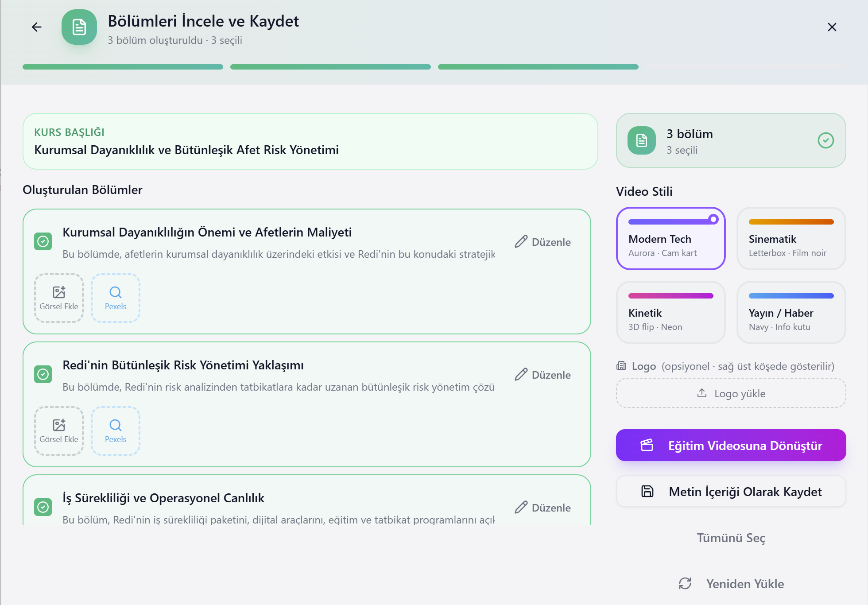Go back using the left arrow icon
This screenshot has height=605, width=868.
point(37,27)
